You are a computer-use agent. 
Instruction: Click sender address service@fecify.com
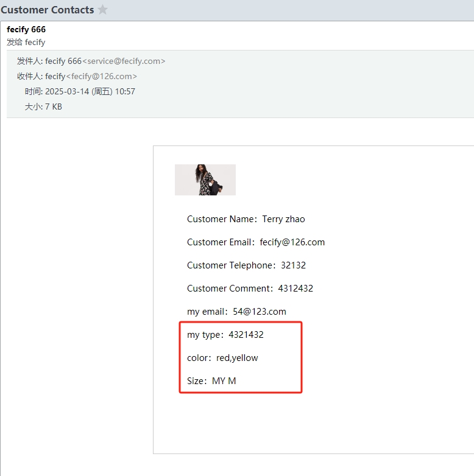click(124, 61)
